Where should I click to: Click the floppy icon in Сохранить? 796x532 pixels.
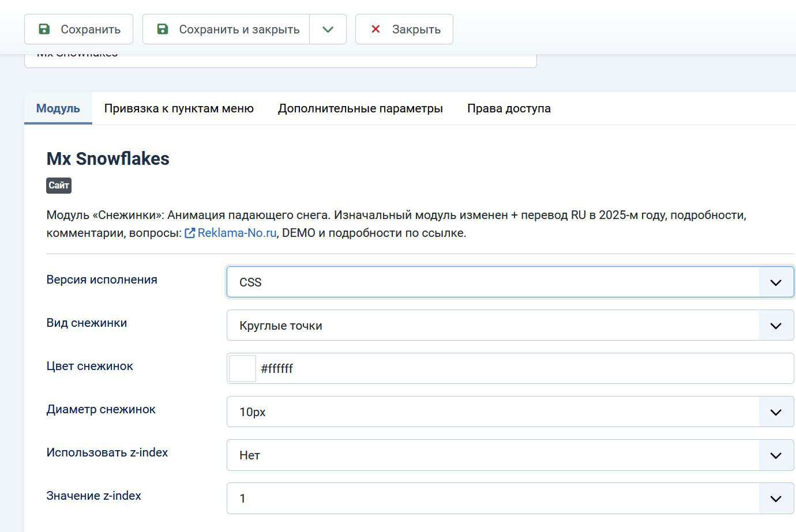point(44,29)
